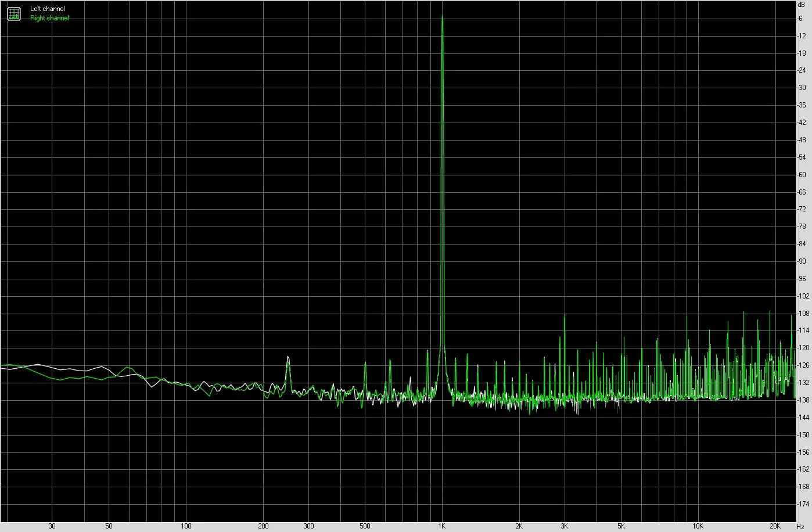Image resolution: width=812 pixels, height=532 pixels.
Task: Click the "30" frequency axis label
Action: 52,526
